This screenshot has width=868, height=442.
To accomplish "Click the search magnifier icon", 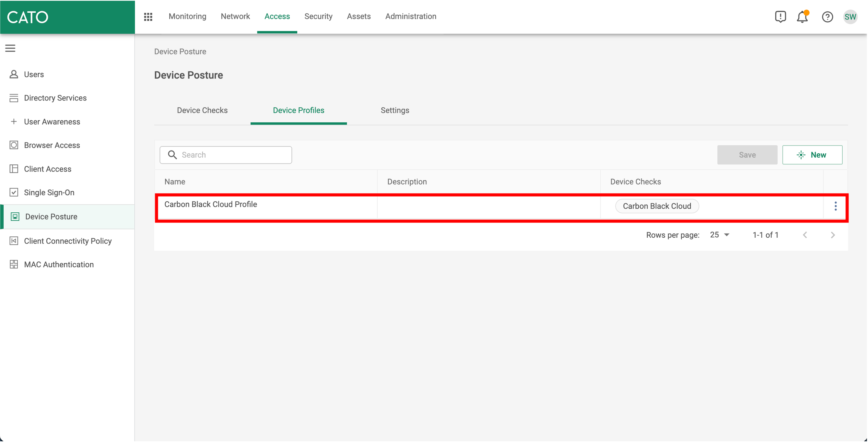I will coord(172,155).
